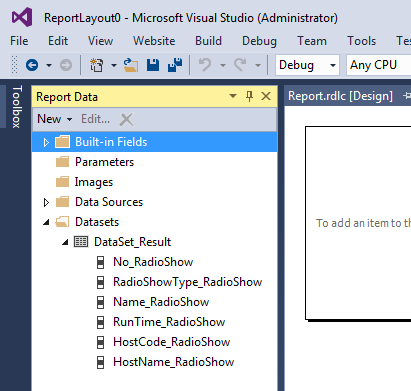411x391 pixels.
Task: Click the Visual Studio logo icon
Action: pyautogui.click(x=22, y=17)
